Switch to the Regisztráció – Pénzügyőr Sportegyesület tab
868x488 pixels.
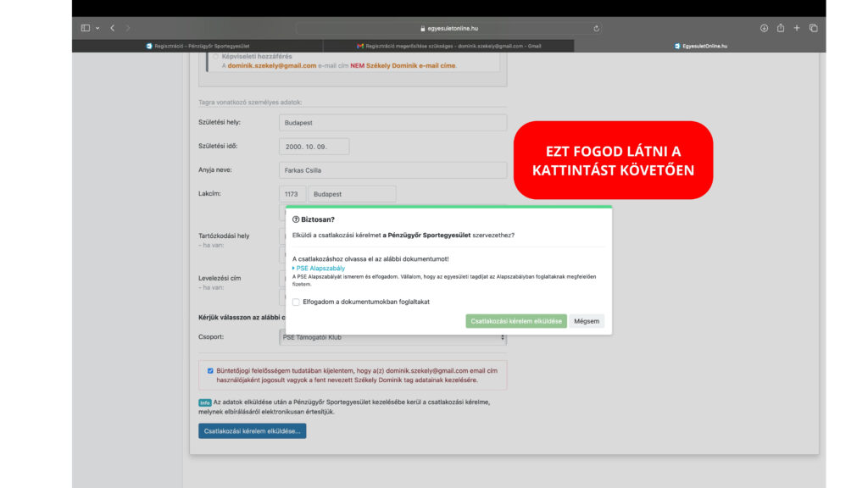(198, 46)
